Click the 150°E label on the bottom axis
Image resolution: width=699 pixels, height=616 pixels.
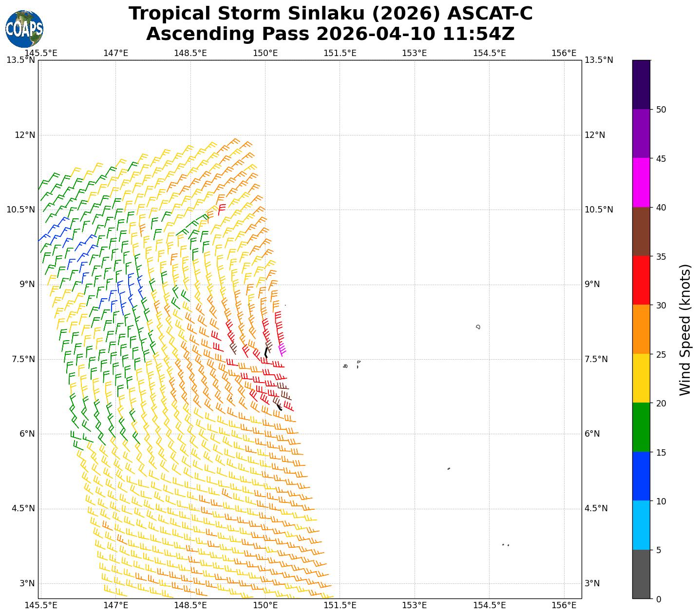[265, 605]
